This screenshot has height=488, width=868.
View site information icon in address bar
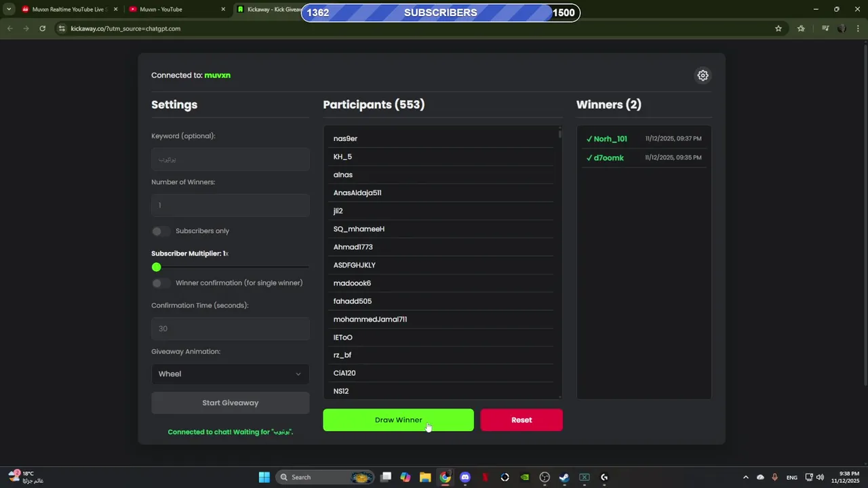tap(62, 28)
